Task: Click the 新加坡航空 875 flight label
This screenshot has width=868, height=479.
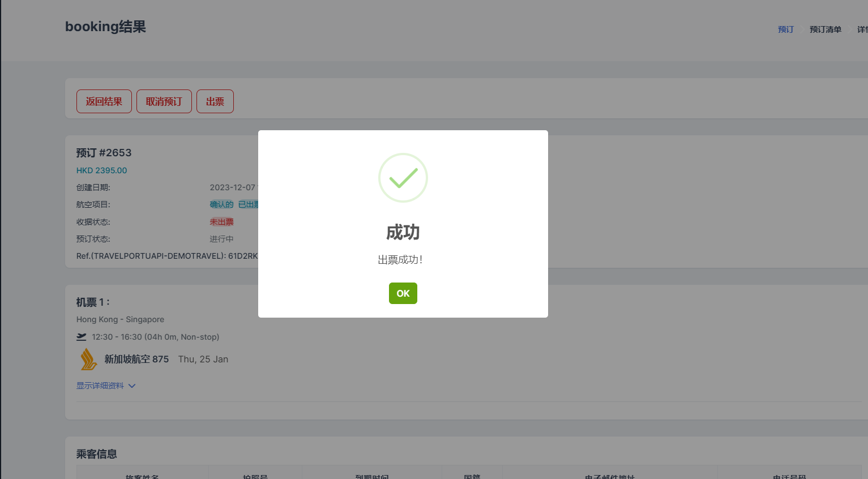Action: click(136, 359)
